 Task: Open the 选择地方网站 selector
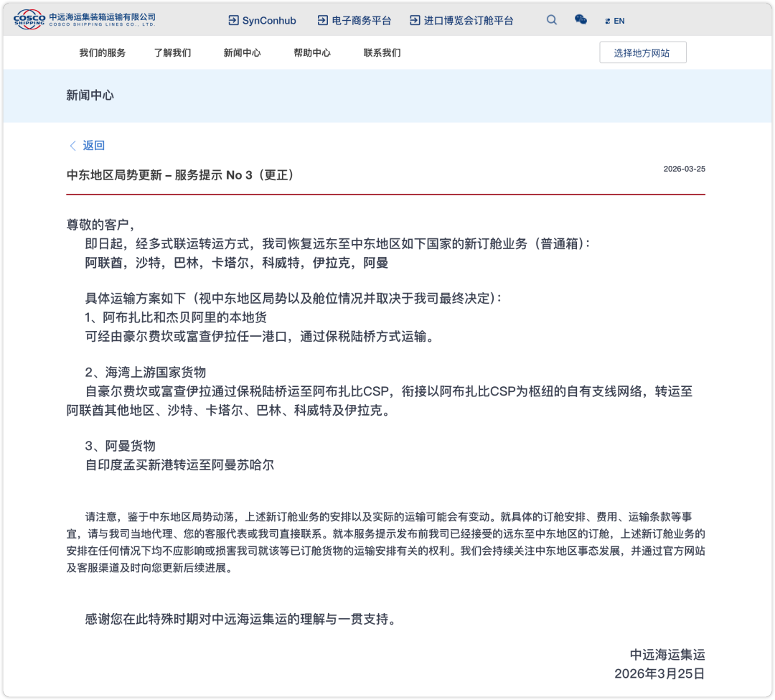pos(642,53)
